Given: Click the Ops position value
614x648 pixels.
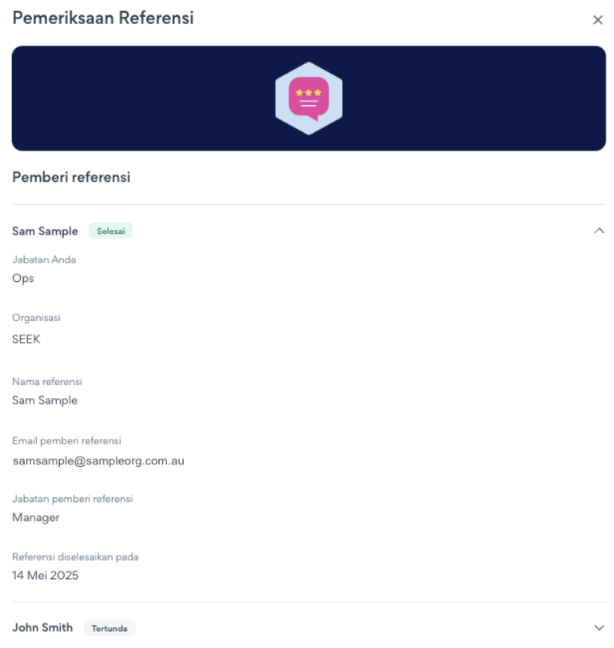Looking at the screenshot, I should 23,279.
